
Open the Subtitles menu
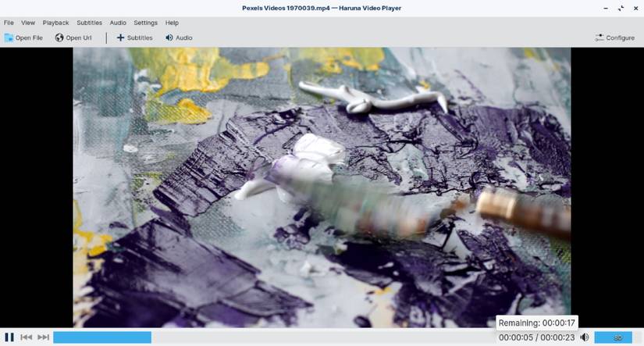(89, 23)
